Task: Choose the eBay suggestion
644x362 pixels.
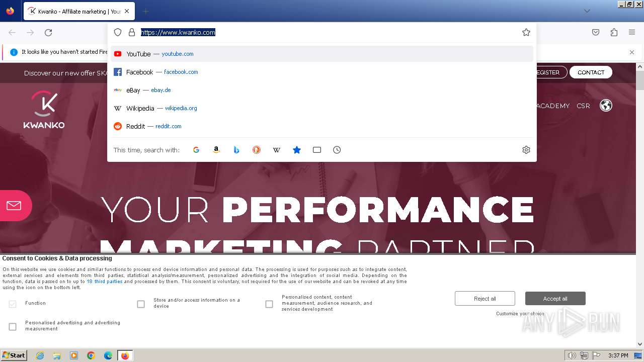Action: point(322,90)
